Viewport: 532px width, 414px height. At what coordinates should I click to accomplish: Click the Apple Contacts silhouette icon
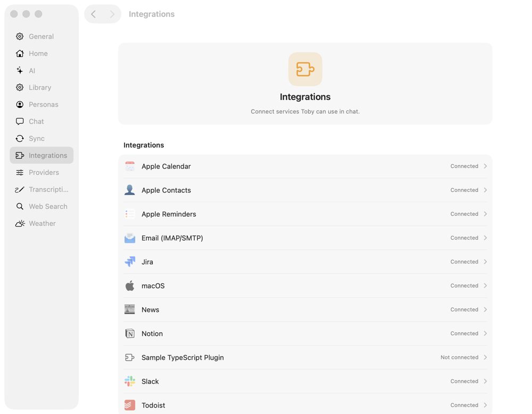[x=130, y=190]
